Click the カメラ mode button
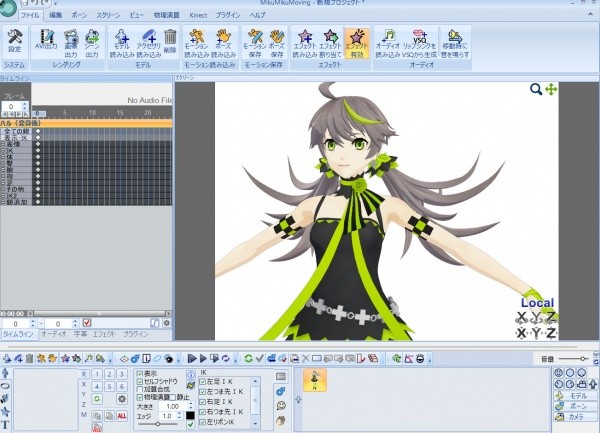This screenshot has height=433, width=600. pyautogui.click(x=575, y=417)
